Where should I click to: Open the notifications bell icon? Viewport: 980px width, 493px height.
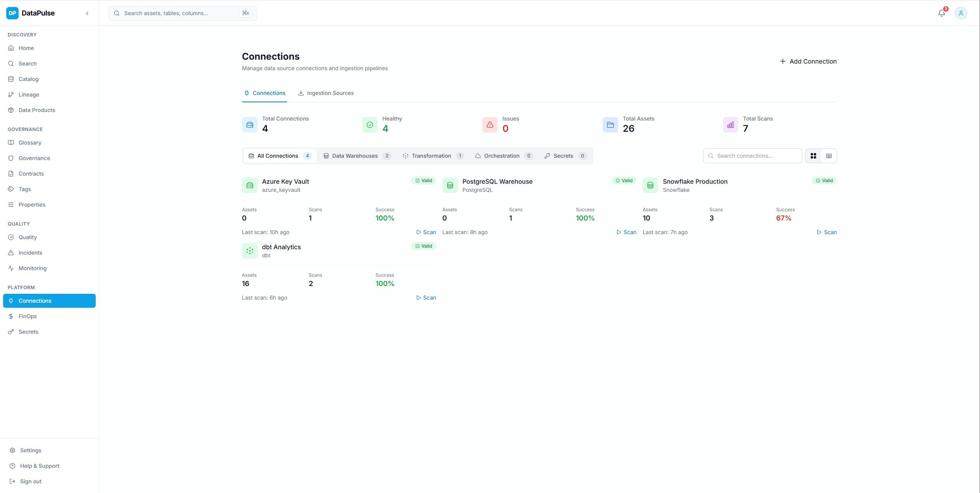941,13
